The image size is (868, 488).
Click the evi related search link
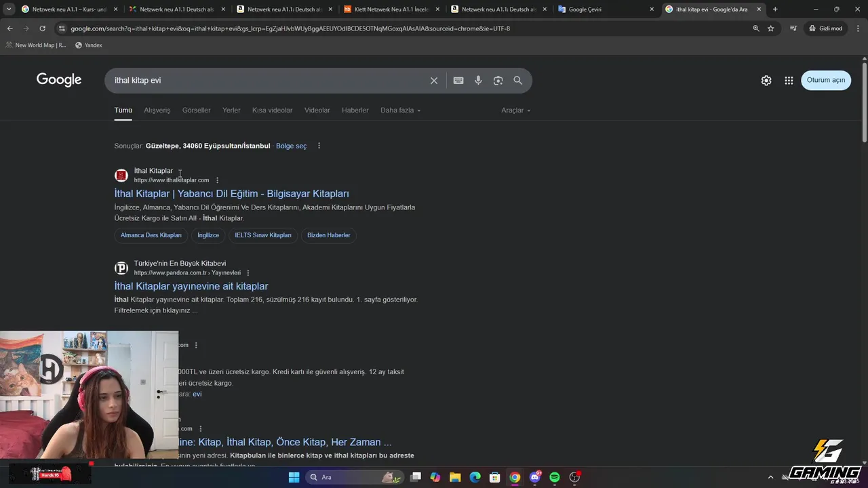tap(197, 394)
